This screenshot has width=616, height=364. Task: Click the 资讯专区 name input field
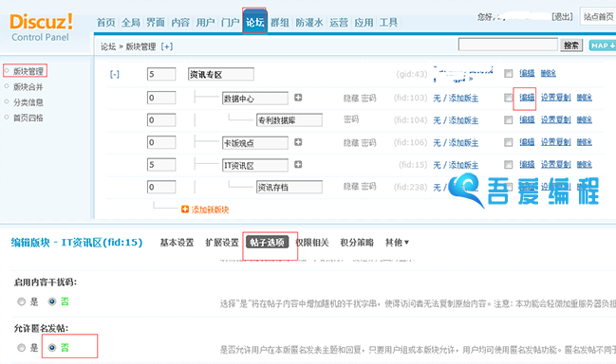tap(221, 74)
